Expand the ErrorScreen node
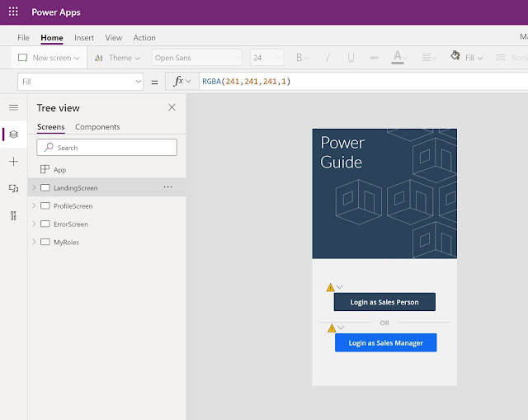528x420 pixels. coord(34,224)
